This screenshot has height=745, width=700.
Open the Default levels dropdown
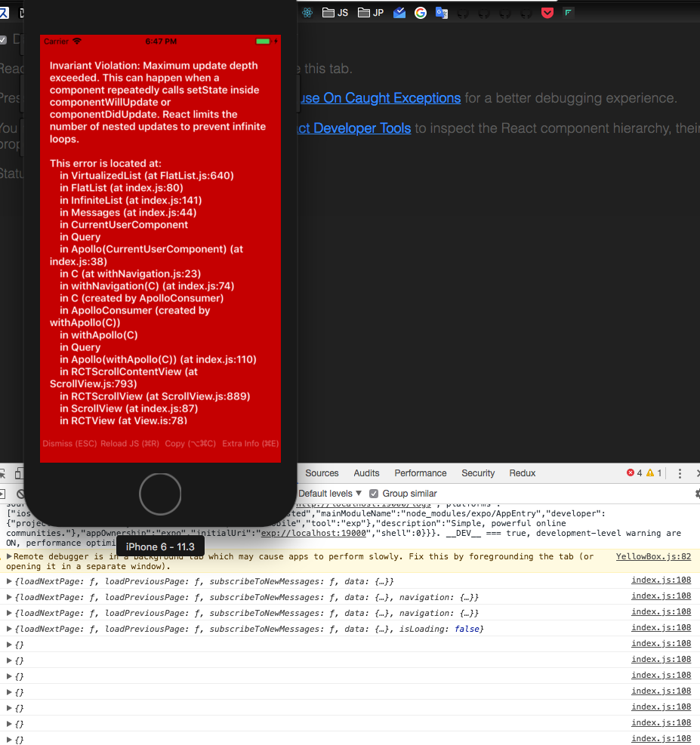coord(330,493)
